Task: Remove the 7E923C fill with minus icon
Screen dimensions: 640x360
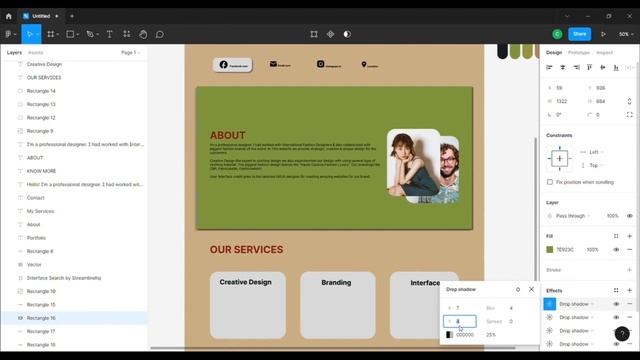Action: (x=629, y=249)
